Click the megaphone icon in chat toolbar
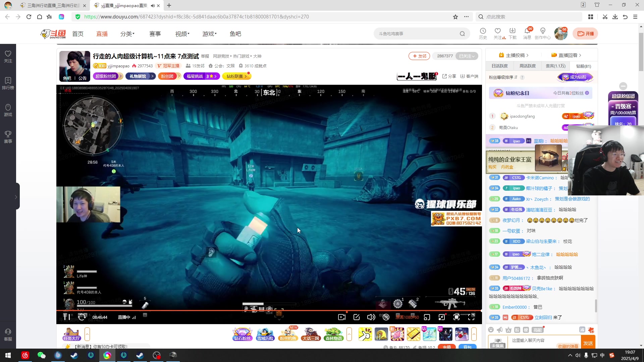The width and height of the screenshot is (644, 362). pyautogui.click(x=500, y=330)
